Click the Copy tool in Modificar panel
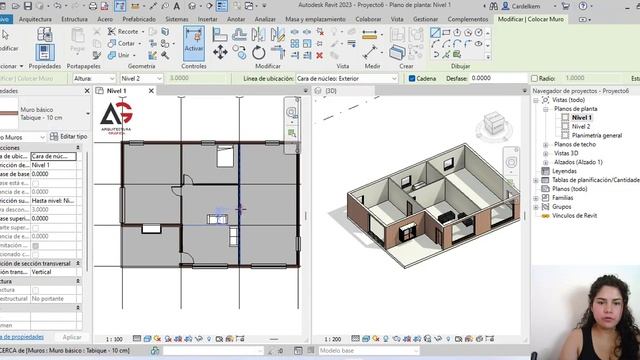 pos(240,52)
